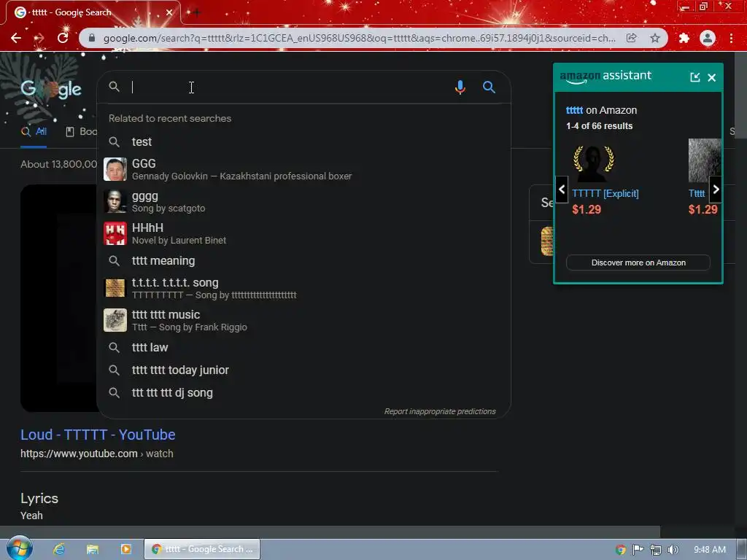The image size is (747, 560).
Task: Select HHhH novel suggestion
Action: tap(303, 233)
